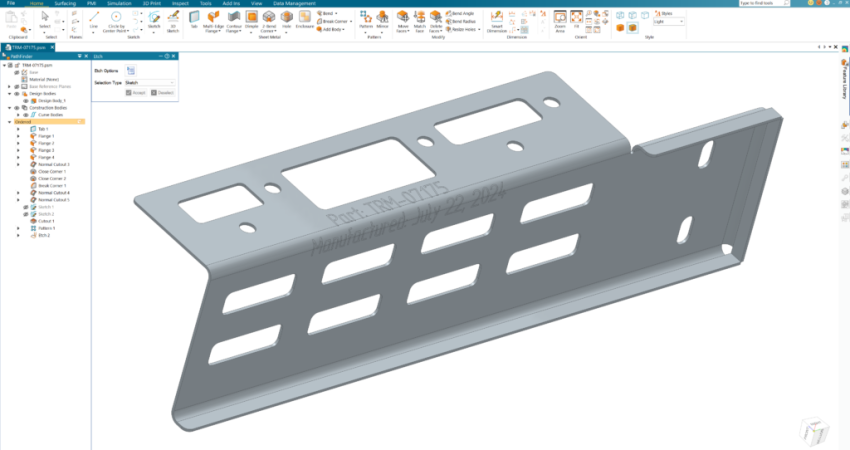
Task: Click the Mirror tool icon
Action: click(381, 19)
